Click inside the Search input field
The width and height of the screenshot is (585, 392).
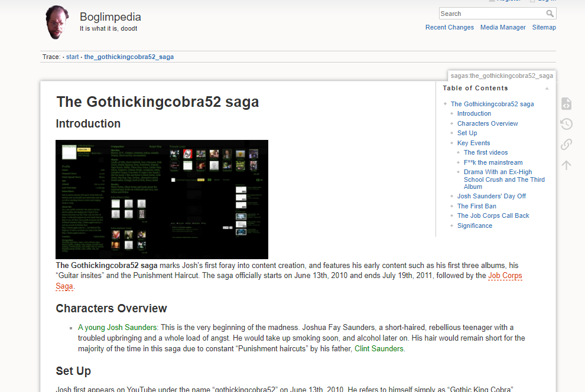point(492,14)
